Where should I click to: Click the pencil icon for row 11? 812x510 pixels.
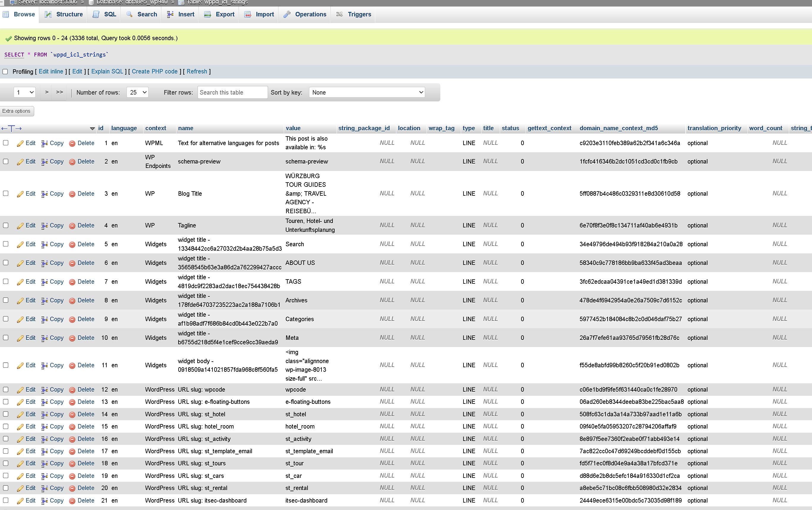pyautogui.click(x=20, y=366)
